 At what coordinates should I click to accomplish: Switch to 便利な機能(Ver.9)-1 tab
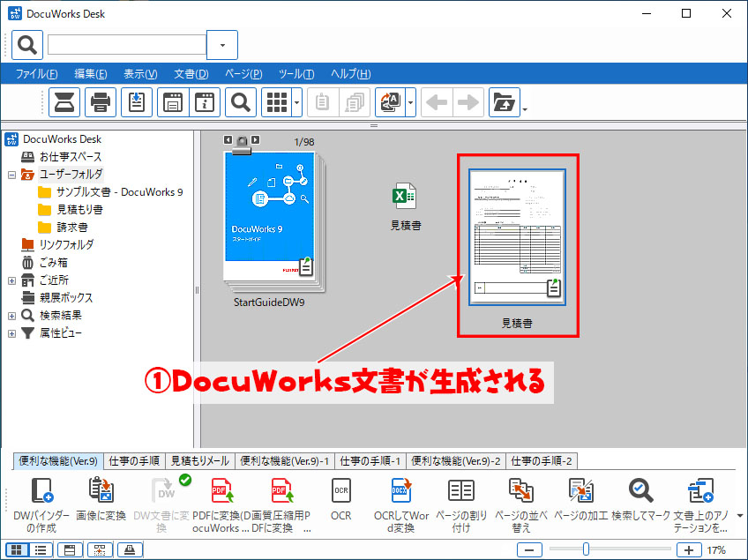tap(285, 461)
